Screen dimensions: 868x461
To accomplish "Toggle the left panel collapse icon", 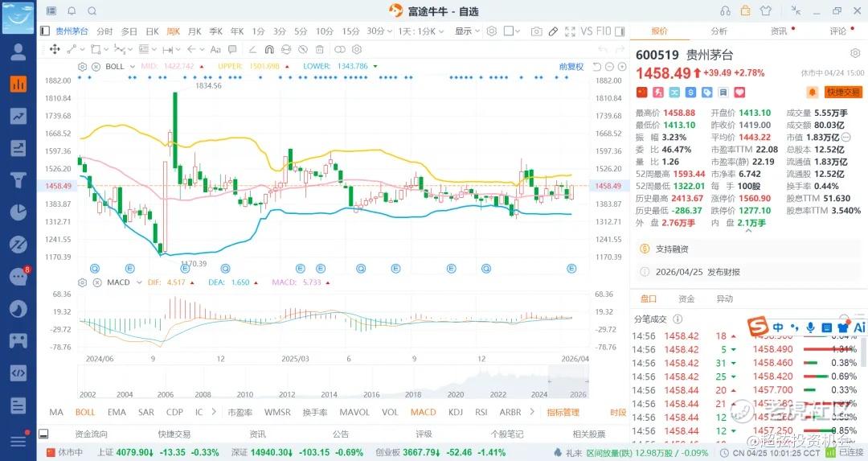I will [x=45, y=31].
